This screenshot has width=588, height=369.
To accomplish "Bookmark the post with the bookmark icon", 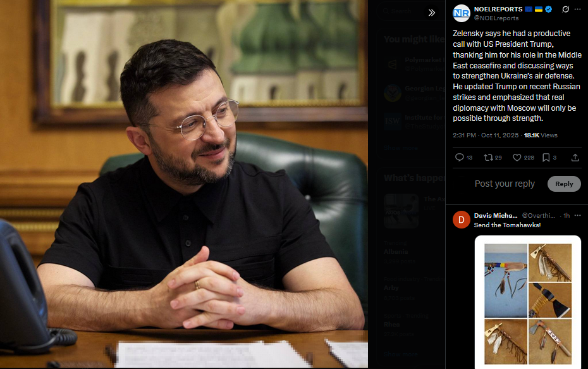I will [549, 158].
